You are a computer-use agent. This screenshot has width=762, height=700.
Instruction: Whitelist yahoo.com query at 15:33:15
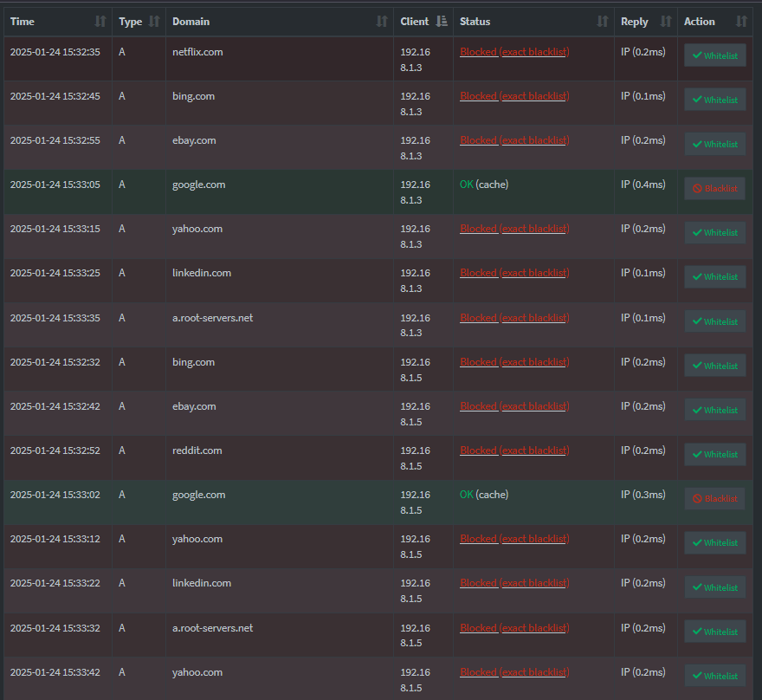point(715,232)
